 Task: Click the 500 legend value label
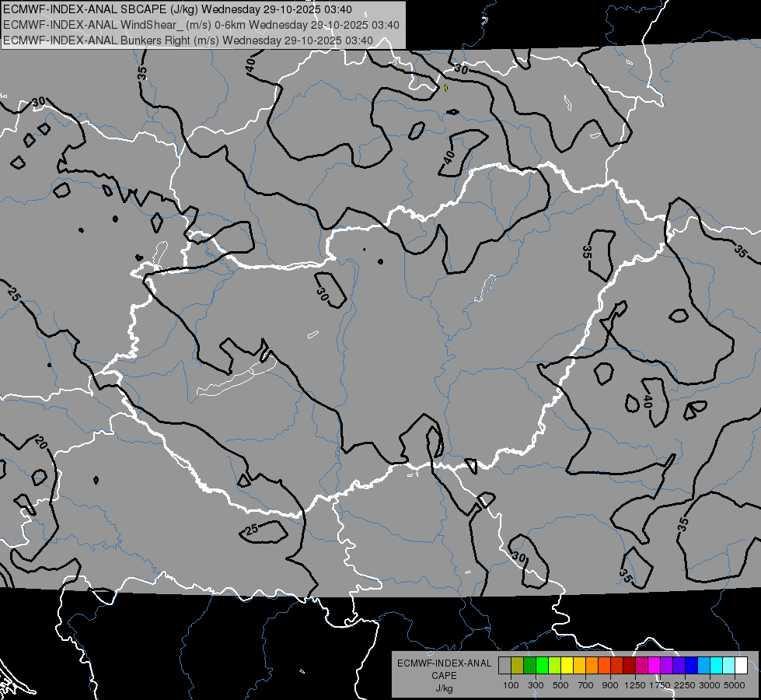click(x=560, y=685)
